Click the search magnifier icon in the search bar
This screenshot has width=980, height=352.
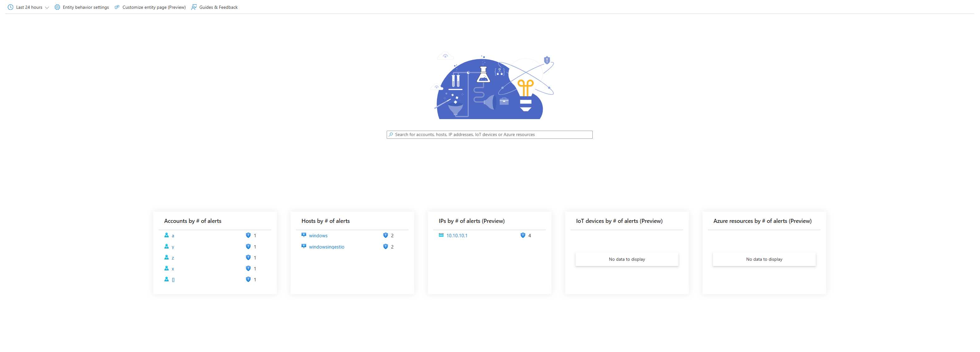[x=391, y=134]
